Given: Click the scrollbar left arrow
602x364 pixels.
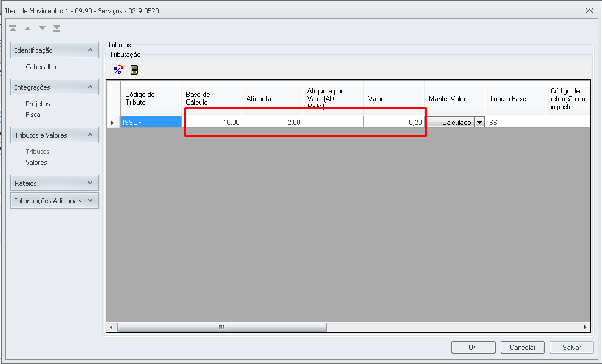Looking at the screenshot, I should click(x=111, y=327).
